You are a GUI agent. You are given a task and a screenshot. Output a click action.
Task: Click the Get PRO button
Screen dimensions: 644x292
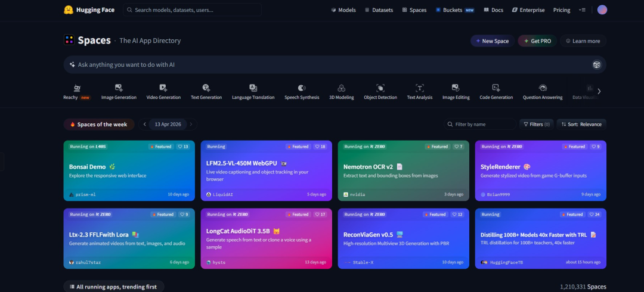[537, 41]
